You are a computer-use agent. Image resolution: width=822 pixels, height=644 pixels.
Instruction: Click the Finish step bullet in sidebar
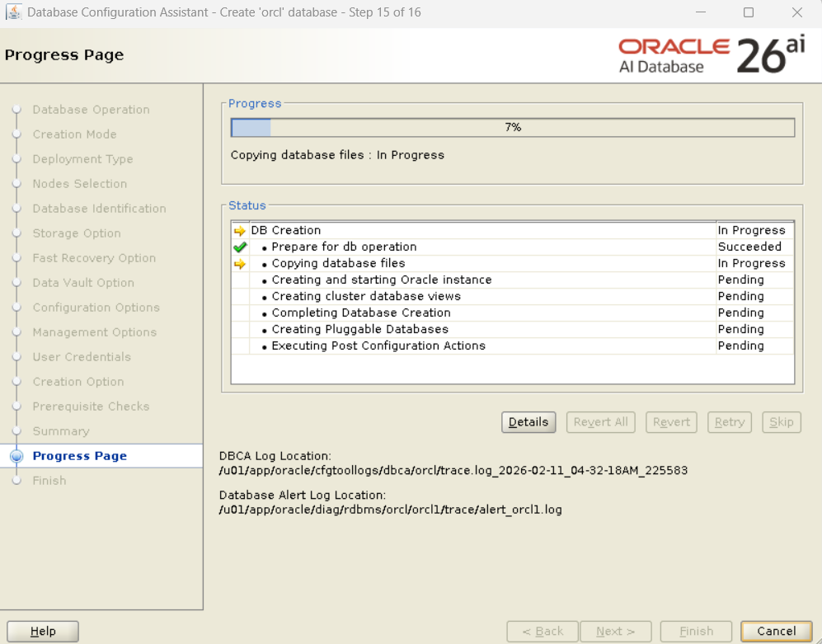click(x=16, y=481)
